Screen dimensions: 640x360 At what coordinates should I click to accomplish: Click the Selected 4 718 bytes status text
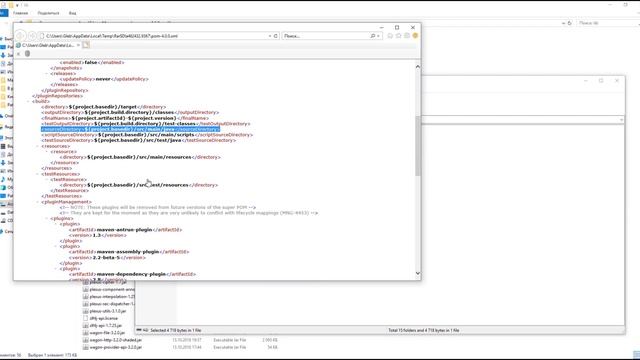tap(176, 330)
